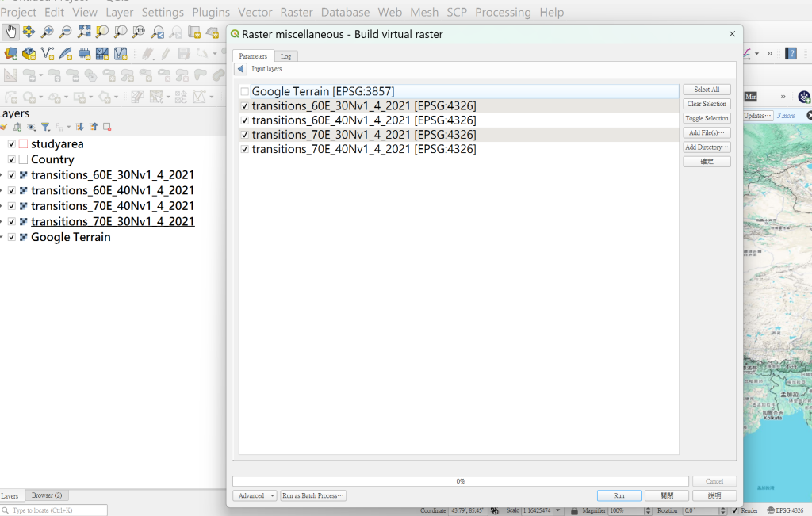Click Expand All icon in Layers panel
Image resolution: width=812 pixels, height=516 pixels.
click(80, 127)
